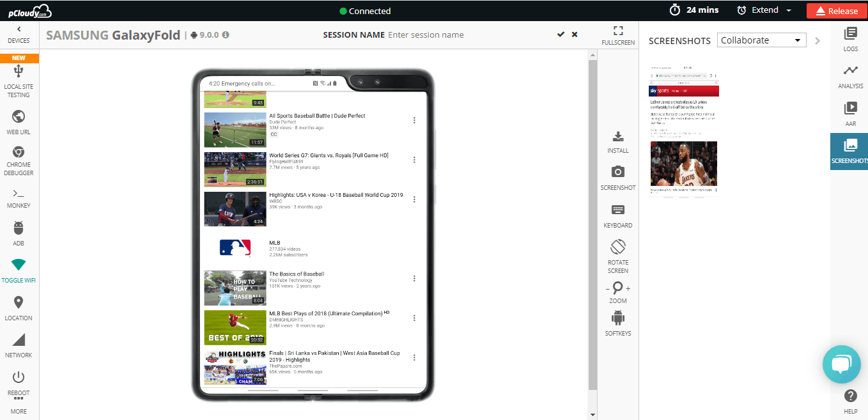Go back to Devices list
The height and width of the screenshot is (420, 868).
pyautogui.click(x=19, y=35)
